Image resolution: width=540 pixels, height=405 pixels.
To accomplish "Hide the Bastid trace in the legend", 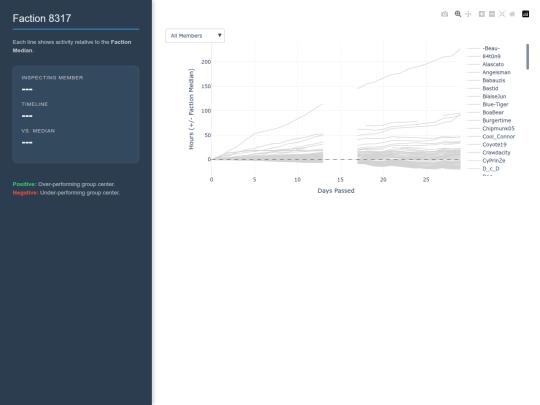I will coord(490,89).
